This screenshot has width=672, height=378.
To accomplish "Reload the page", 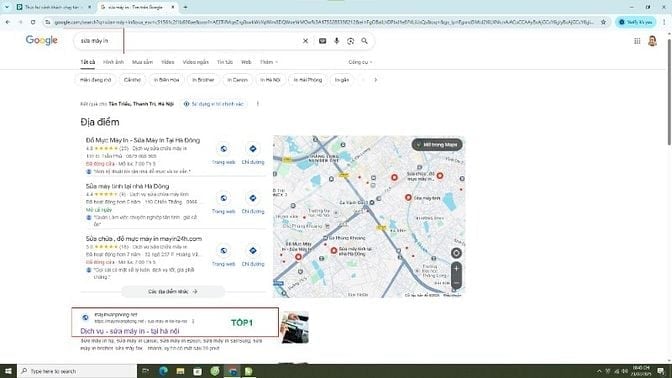I will point(33,22).
